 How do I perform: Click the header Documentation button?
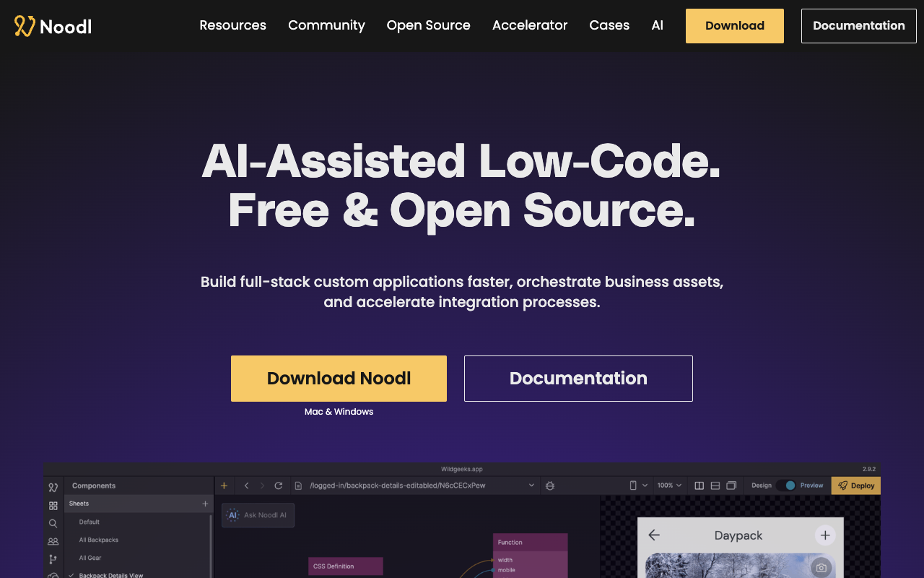tap(858, 26)
